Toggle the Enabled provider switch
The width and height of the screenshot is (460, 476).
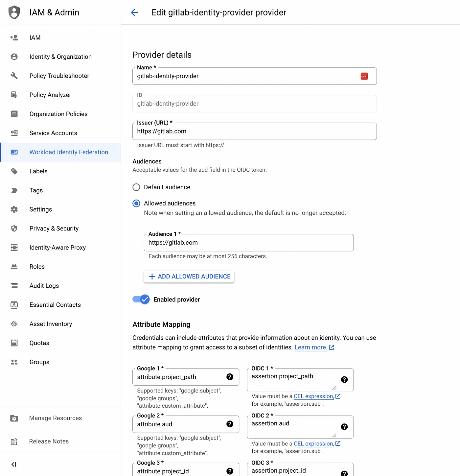click(x=141, y=299)
